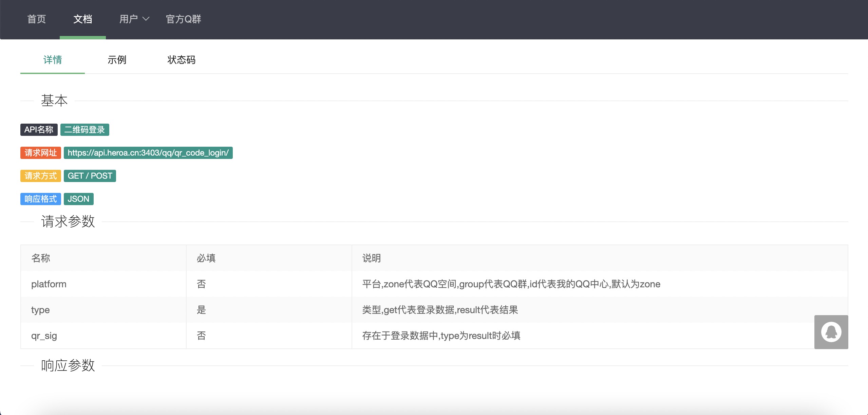Click the API名称 label badge
This screenshot has width=868, height=415.
click(x=39, y=130)
